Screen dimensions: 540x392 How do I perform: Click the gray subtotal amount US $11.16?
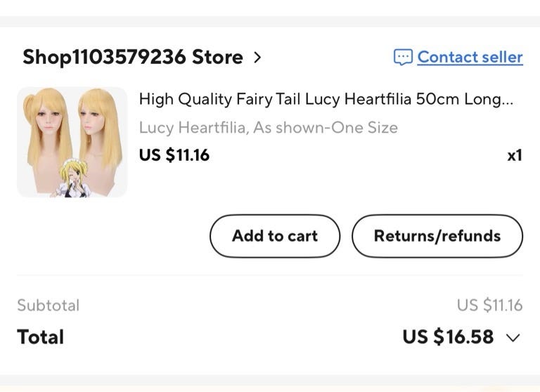pos(489,305)
